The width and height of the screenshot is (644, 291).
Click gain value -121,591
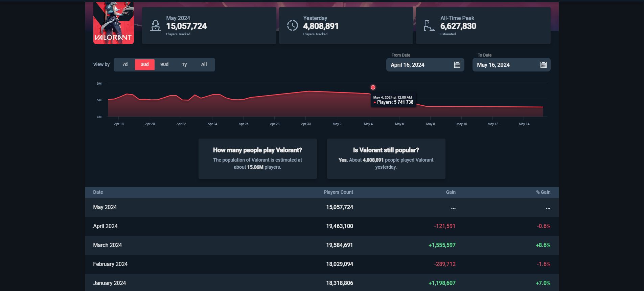(x=445, y=226)
